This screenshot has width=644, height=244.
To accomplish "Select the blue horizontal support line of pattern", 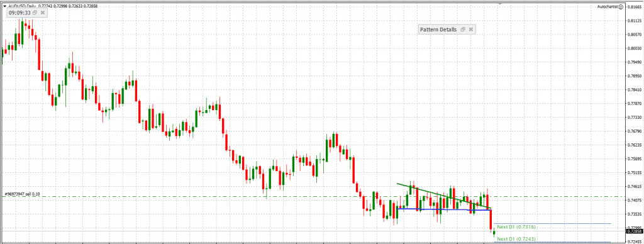I will 443,209.
